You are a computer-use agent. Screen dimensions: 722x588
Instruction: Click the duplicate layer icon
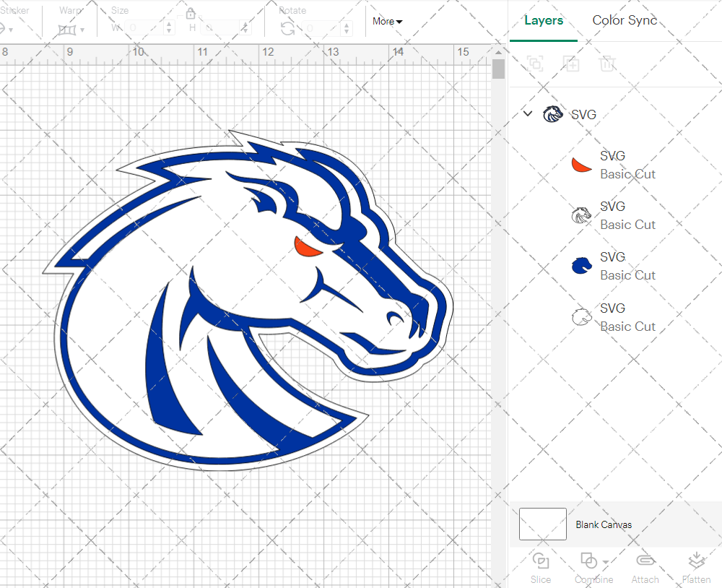coord(571,64)
